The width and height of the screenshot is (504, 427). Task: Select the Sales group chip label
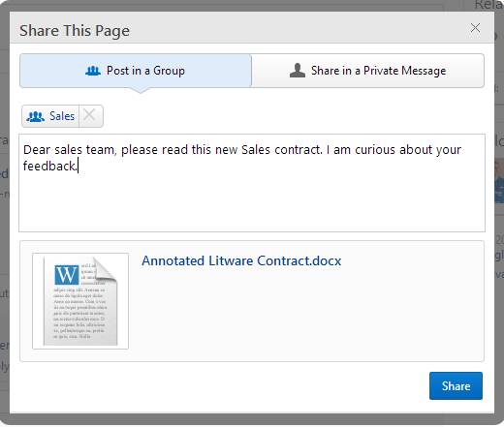pyautogui.click(x=62, y=116)
